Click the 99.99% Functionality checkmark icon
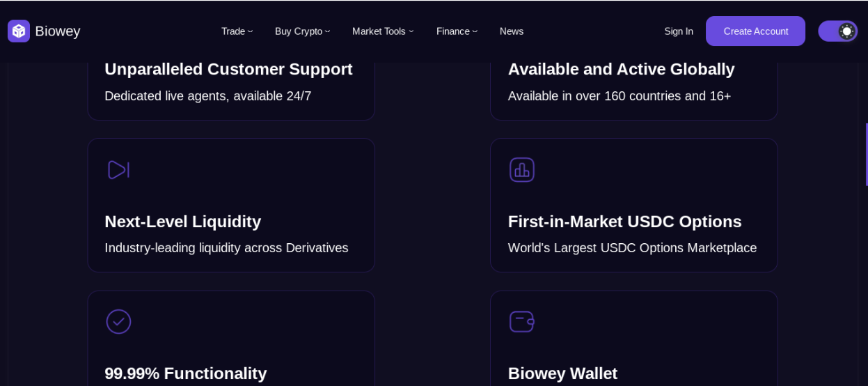 pos(118,322)
